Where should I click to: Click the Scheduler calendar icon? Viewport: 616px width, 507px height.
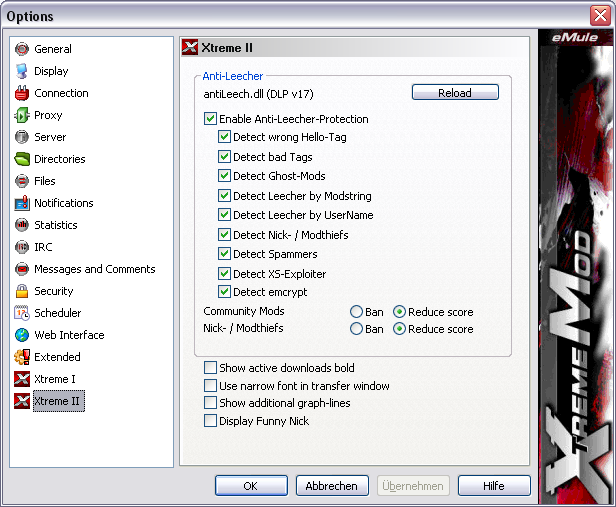click(22, 313)
